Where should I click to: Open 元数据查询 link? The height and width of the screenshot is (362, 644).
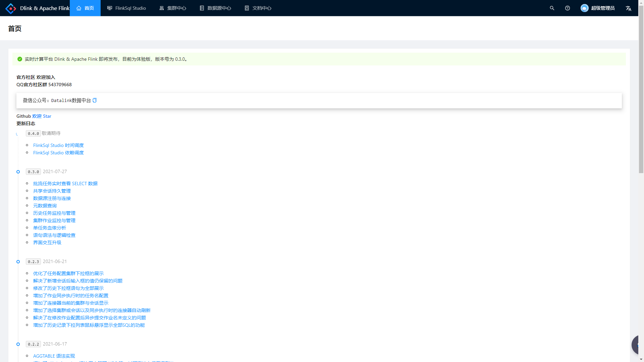click(x=45, y=206)
